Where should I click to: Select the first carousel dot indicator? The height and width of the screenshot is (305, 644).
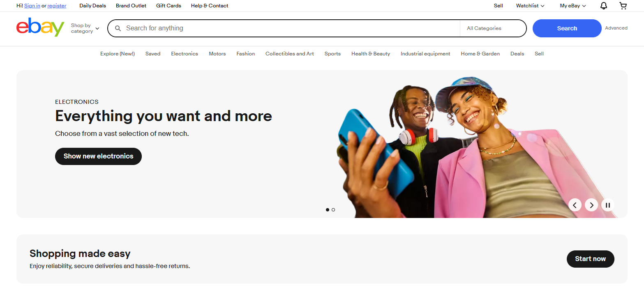[328, 210]
